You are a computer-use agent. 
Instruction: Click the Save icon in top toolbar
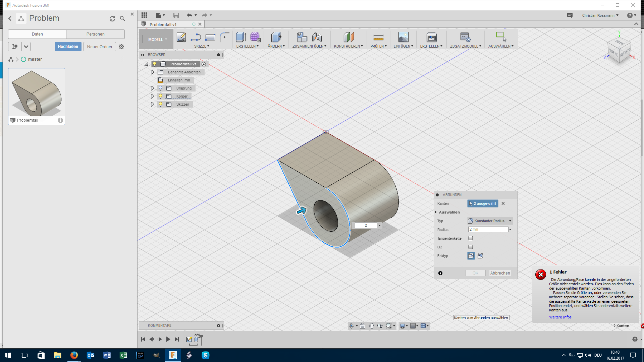point(176,15)
